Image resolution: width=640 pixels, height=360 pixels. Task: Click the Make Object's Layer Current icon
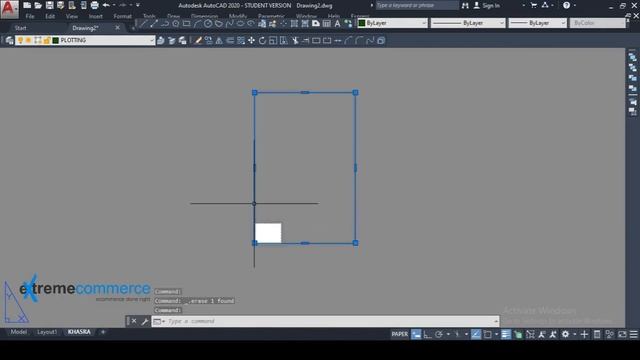point(161,40)
